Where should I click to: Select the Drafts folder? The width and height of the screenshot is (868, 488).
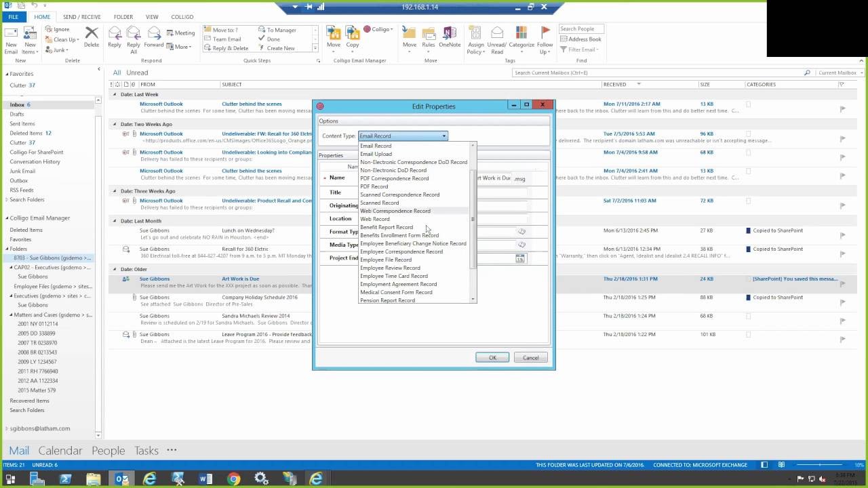click(17, 115)
